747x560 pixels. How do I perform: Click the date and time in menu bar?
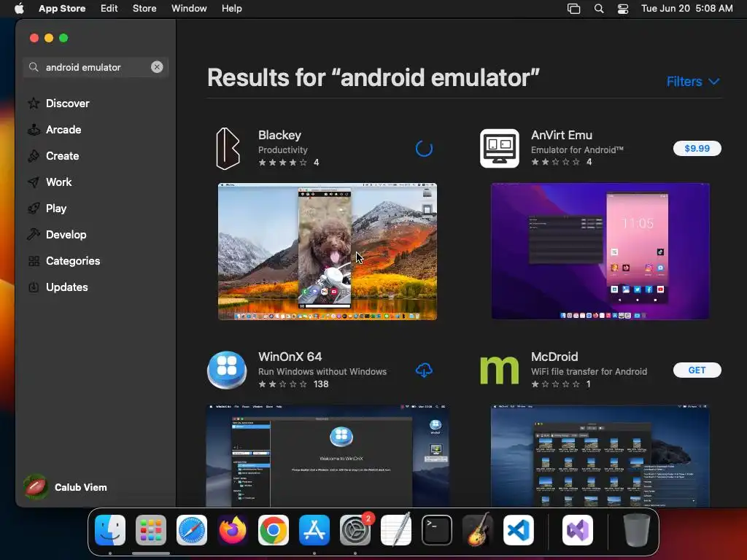[687, 9]
